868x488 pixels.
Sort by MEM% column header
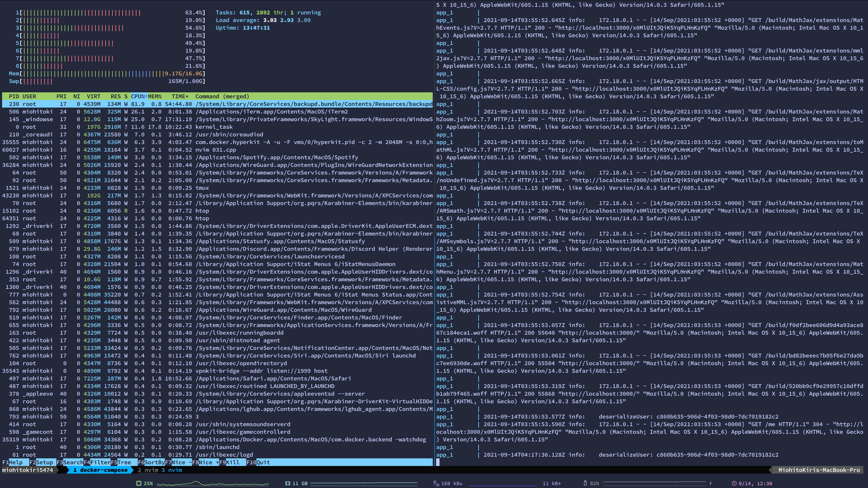pos(155,96)
